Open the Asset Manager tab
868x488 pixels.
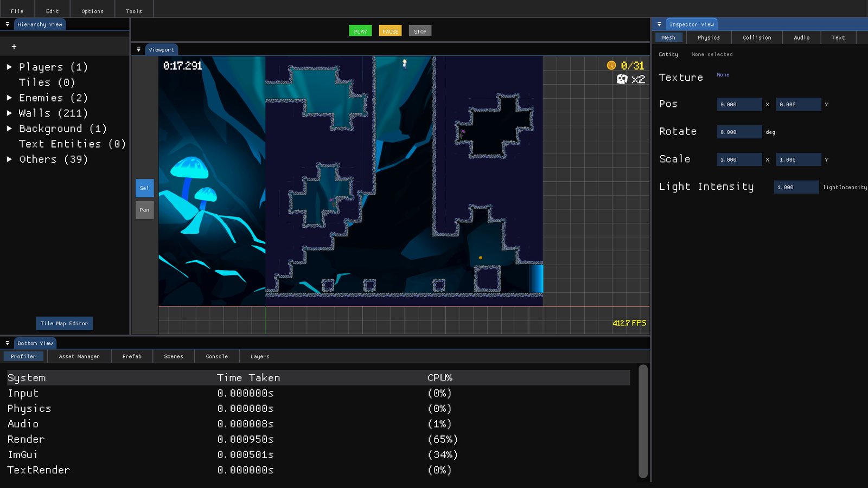pos(79,356)
